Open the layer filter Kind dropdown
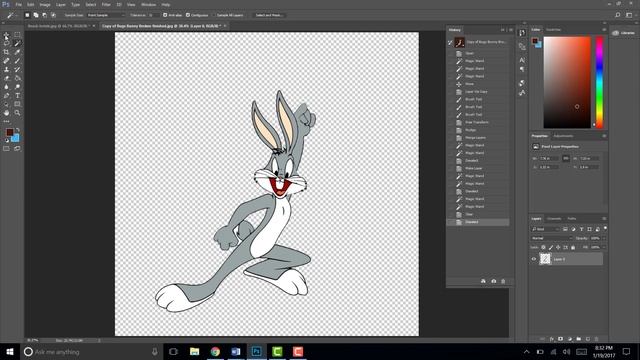 click(545, 229)
